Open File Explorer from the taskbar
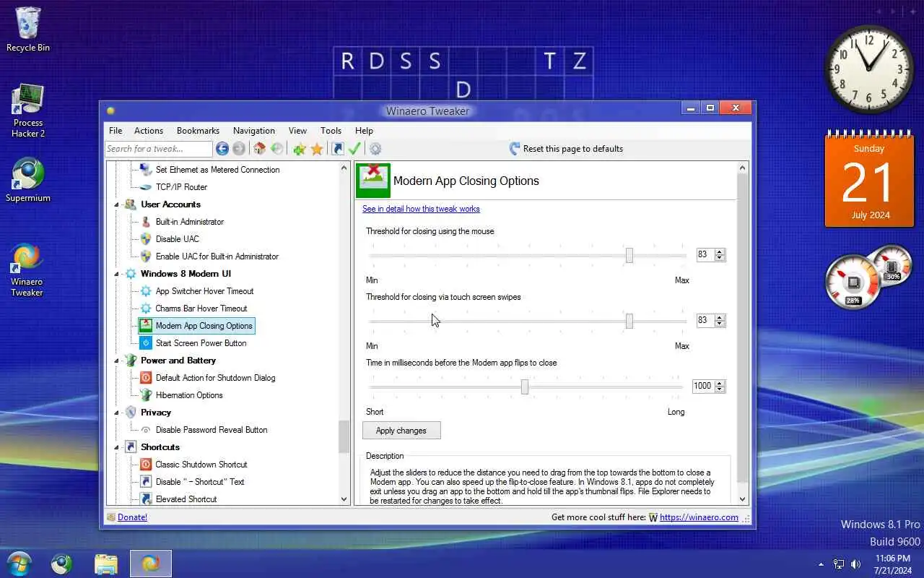The width and height of the screenshot is (924, 578). pyautogui.click(x=106, y=564)
